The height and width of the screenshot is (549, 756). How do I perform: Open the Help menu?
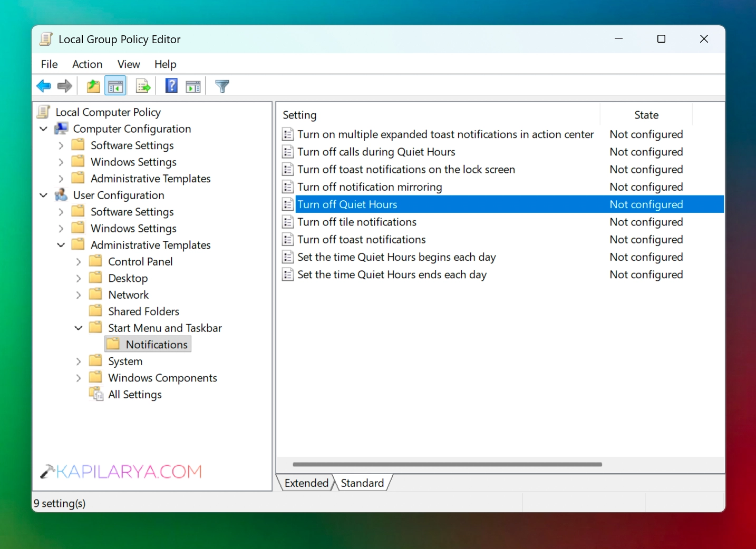(x=166, y=64)
